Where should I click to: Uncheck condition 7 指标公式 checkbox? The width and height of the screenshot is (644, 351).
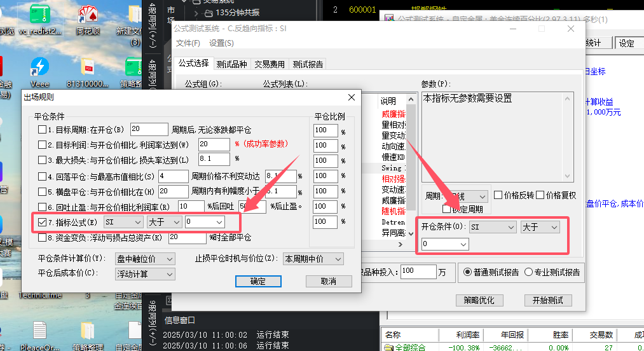[x=42, y=223]
